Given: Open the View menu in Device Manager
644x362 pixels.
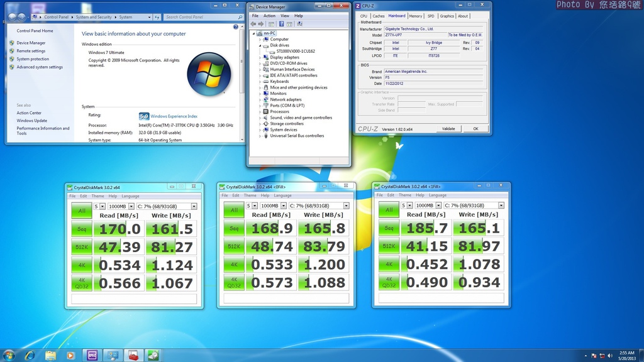Looking at the screenshot, I should click(285, 16).
